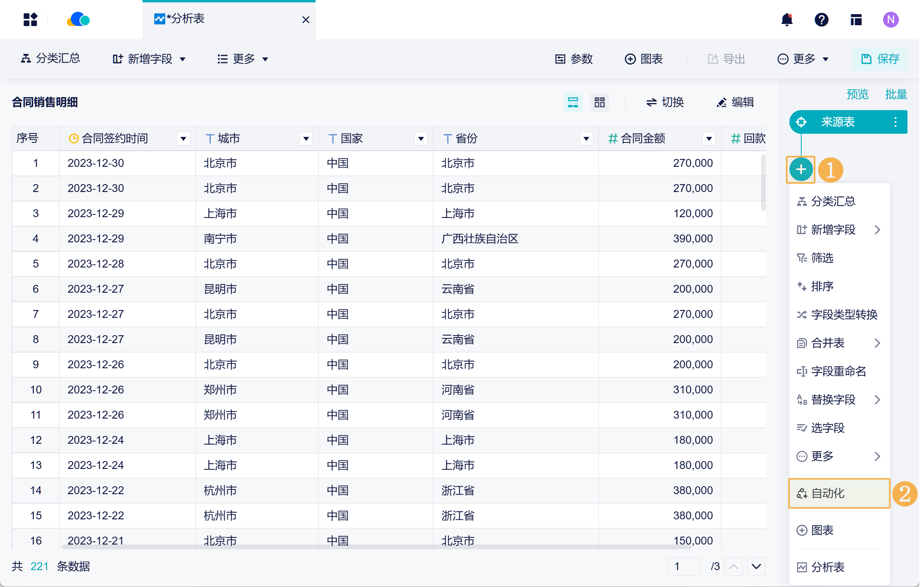The height and width of the screenshot is (587, 924).
Task: Open the help question mark icon
Action: click(821, 20)
